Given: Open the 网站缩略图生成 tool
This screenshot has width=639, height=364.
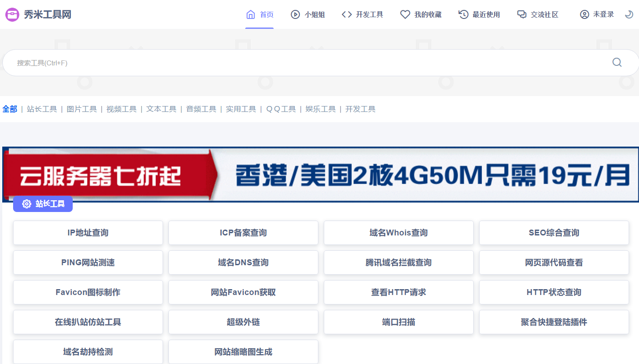Looking at the screenshot, I should point(243,352).
